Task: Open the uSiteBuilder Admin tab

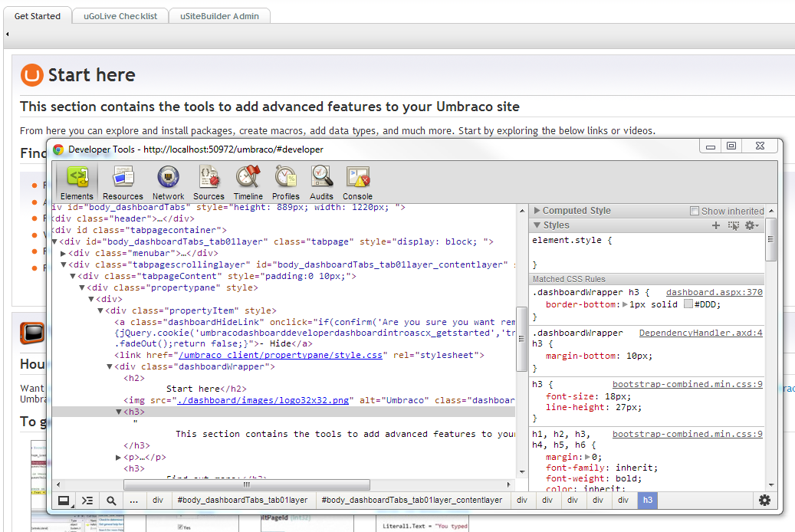Action: [x=219, y=16]
